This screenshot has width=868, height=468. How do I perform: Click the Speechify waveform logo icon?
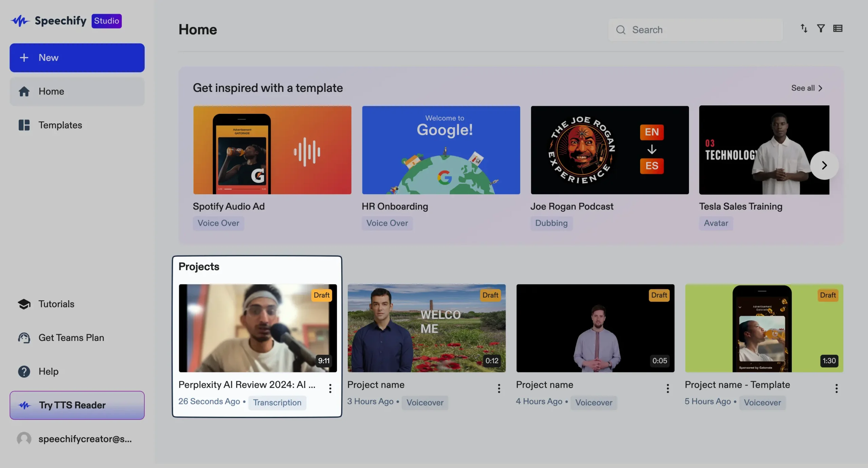click(x=20, y=21)
